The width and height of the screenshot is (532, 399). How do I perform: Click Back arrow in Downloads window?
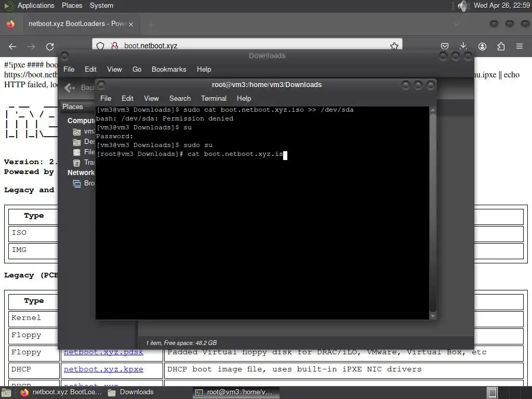tap(70, 88)
